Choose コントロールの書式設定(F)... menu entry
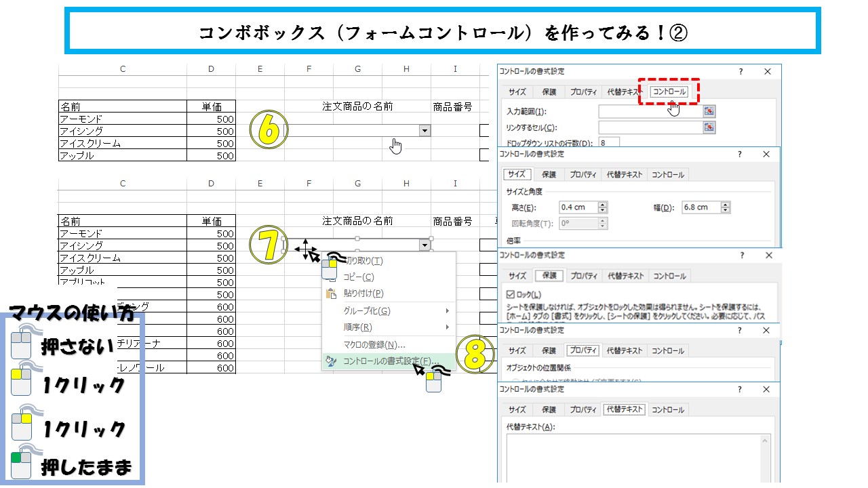Screen dimensions: 868x488 391,361
